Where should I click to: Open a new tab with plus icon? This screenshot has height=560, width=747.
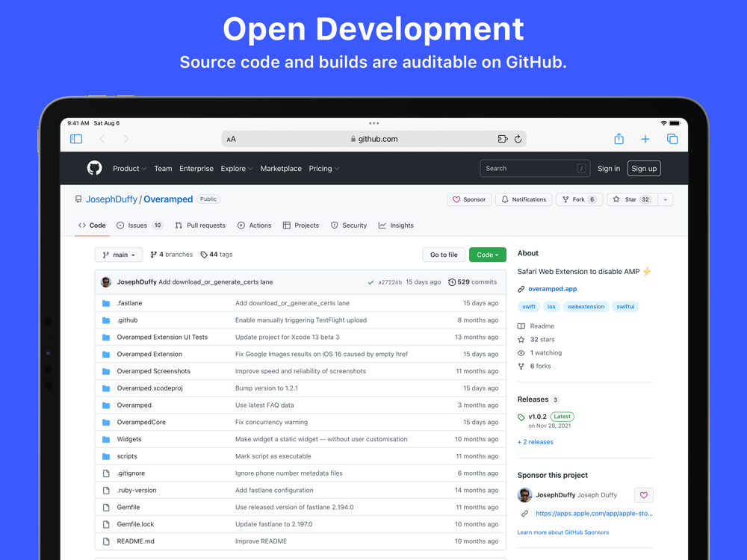pos(645,139)
